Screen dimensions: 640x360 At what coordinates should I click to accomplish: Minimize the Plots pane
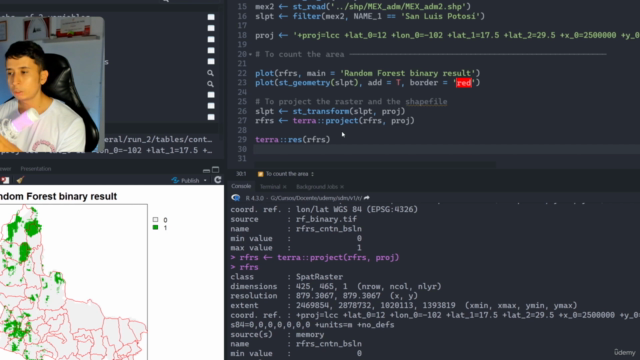(x=206, y=170)
